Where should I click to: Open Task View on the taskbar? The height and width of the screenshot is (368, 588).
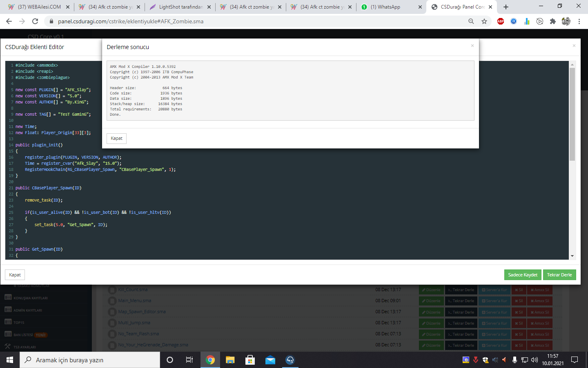(x=189, y=360)
